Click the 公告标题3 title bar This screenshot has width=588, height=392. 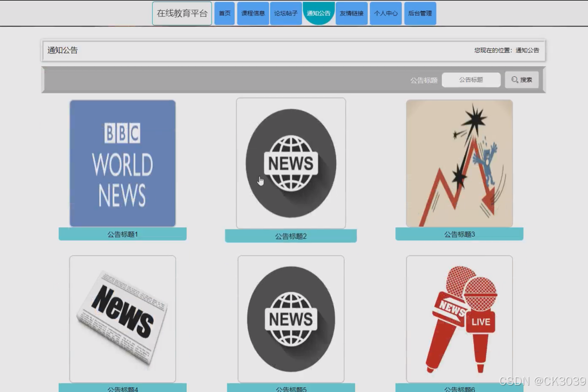(459, 234)
